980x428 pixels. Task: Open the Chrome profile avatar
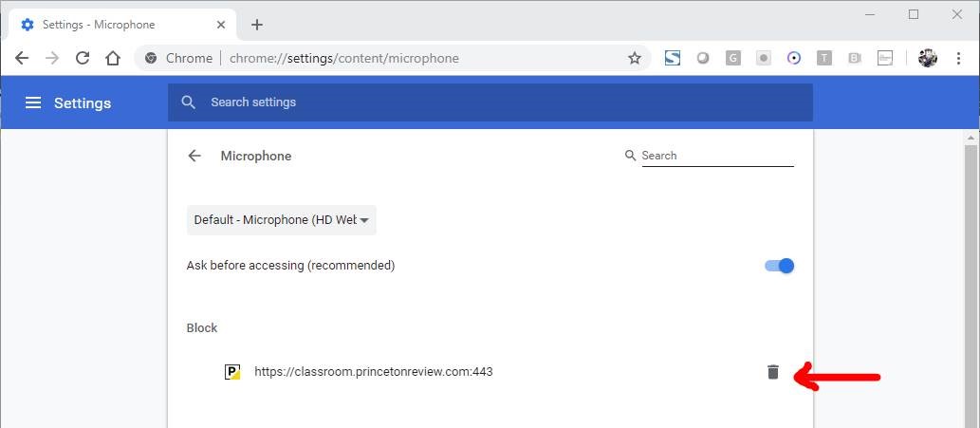click(x=928, y=58)
